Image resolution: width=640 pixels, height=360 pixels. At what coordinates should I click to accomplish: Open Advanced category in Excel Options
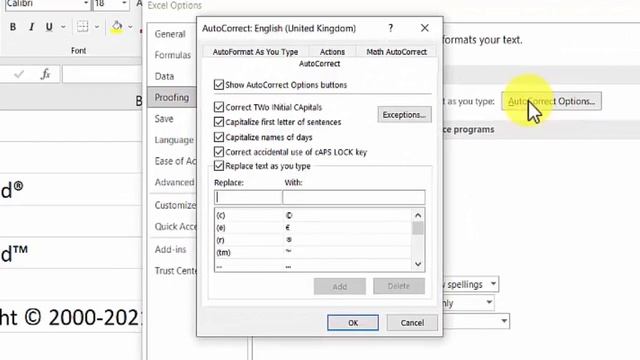coord(174,182)
